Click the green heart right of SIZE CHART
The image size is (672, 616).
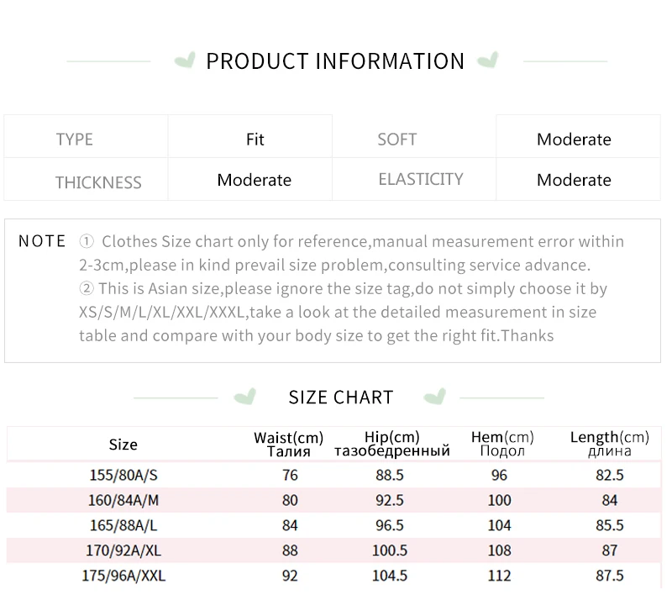[435, 397]
